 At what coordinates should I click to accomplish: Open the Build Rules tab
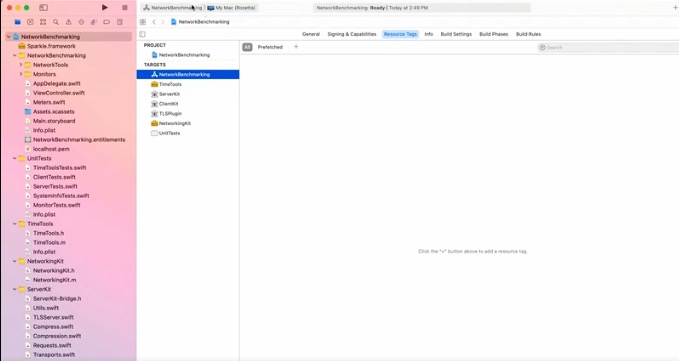(528, 34)
